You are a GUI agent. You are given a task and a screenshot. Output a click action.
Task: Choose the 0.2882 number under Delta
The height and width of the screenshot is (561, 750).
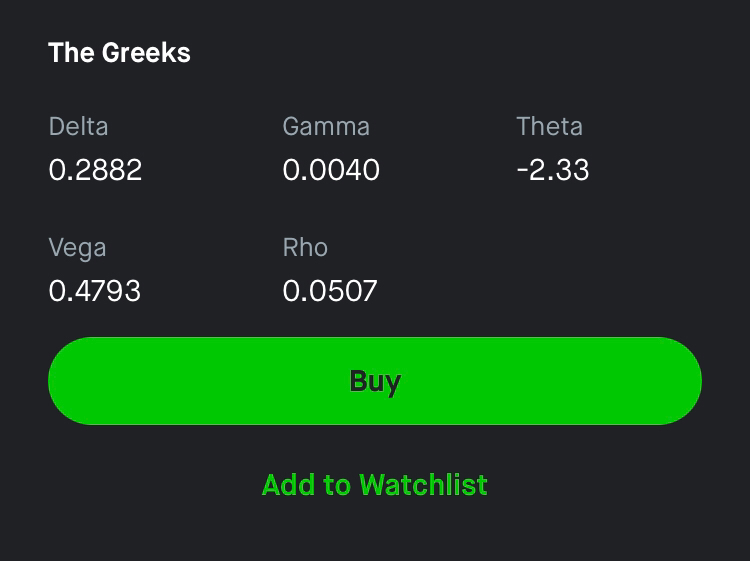click(x=95, y=170)
